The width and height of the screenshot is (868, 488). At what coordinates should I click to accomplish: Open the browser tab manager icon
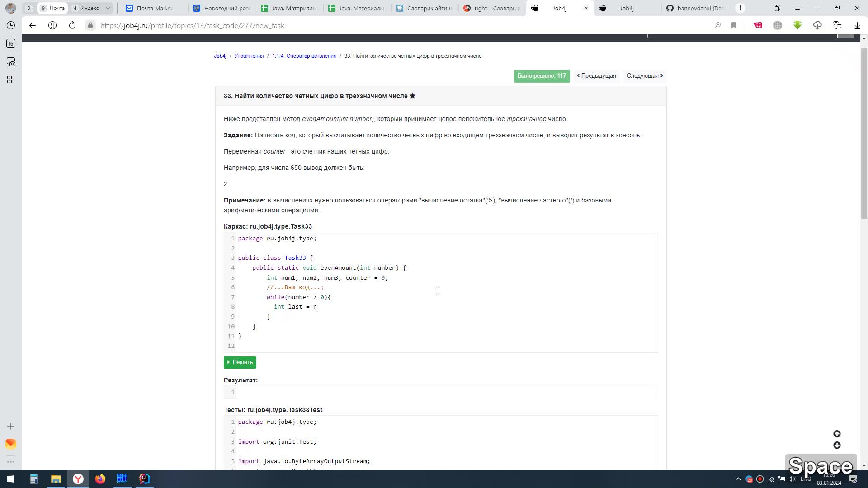778,8
